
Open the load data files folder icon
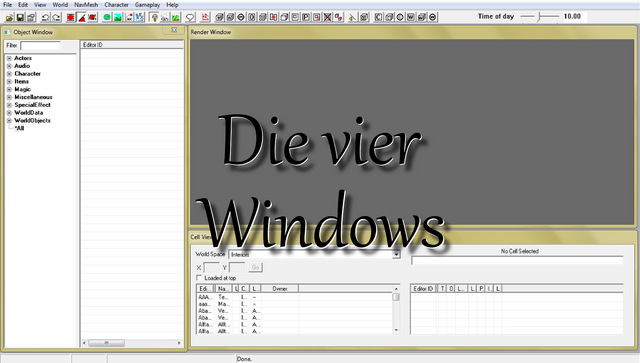(x=9, y=17)
